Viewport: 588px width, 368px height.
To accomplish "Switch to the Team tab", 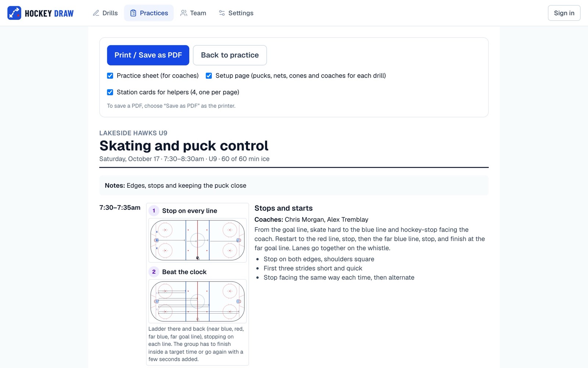I will tap(193, 13).
